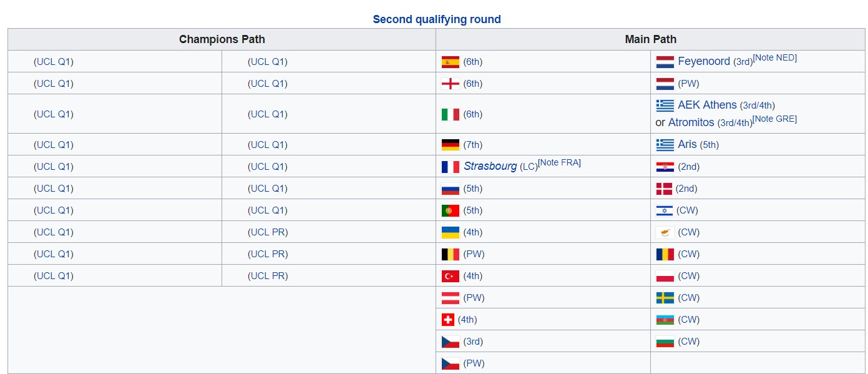
Task: Click the Turkey flag icon
Action: point(450,276)
